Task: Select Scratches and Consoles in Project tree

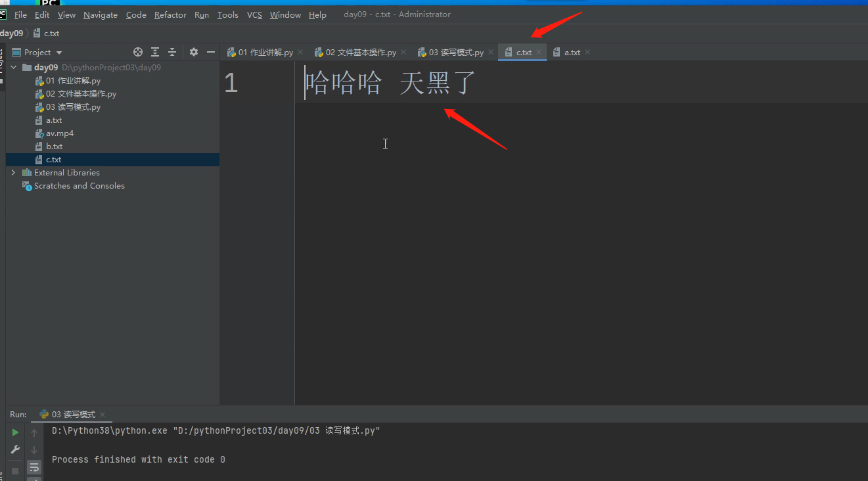Action: pyautogui.click(x=79, y=185)
